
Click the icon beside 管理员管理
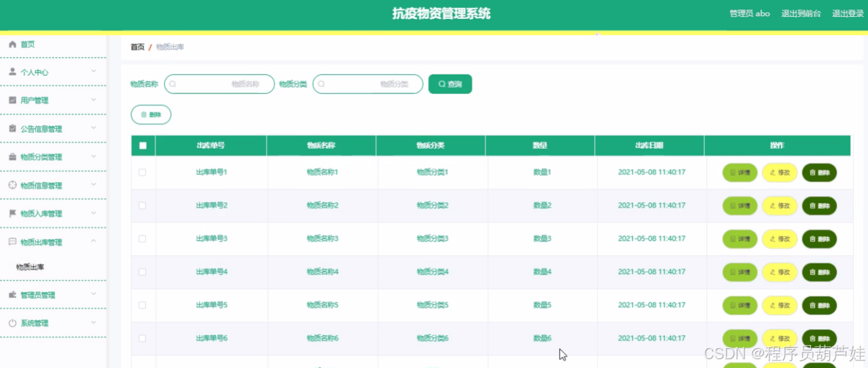pyautogui.click(x=12, y=295)
